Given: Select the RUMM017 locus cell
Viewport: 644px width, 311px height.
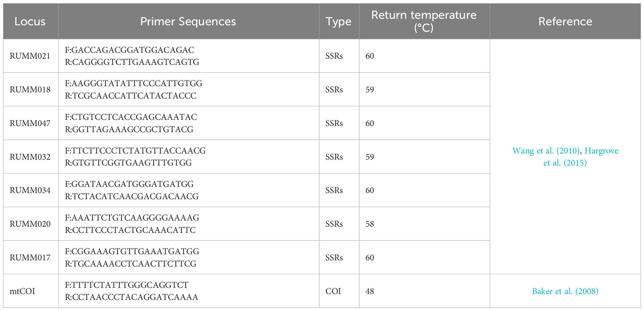Looking at the screenshot, I should coord(30,258).
